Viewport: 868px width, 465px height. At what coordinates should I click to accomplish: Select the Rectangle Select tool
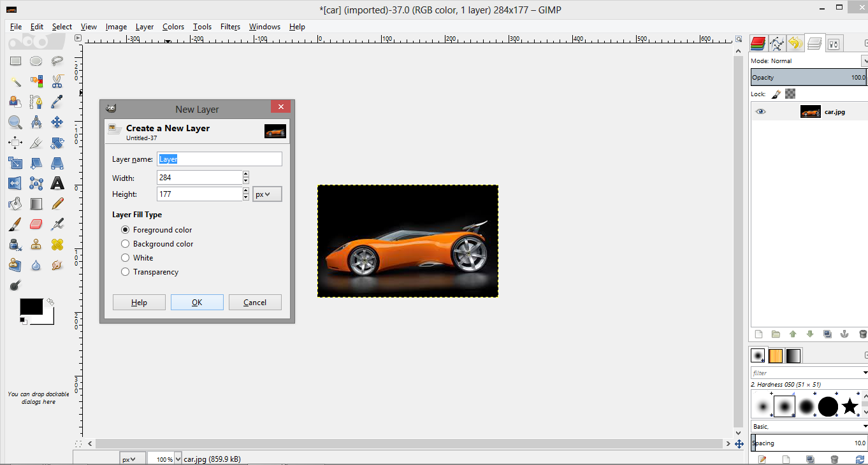15,61
